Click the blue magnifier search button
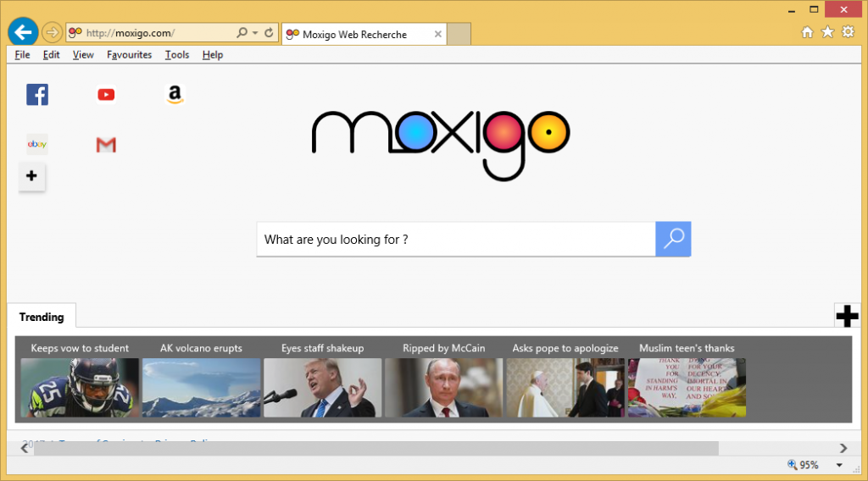868x481 pixels. click(x=673, y=239)
